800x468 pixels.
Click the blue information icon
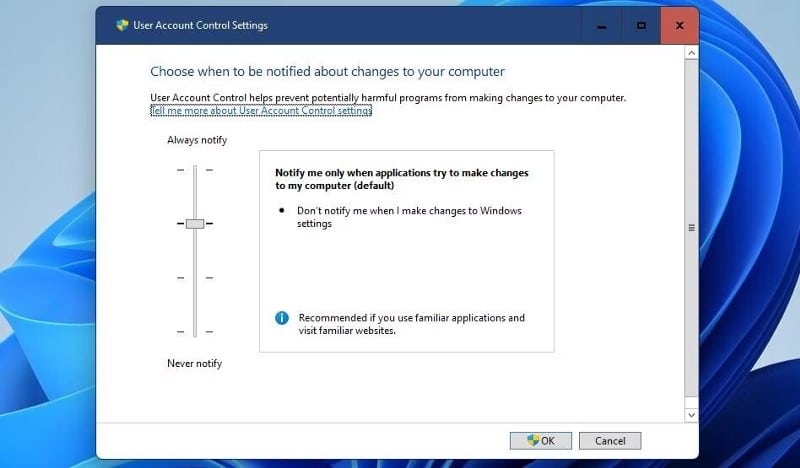[282, 318]
